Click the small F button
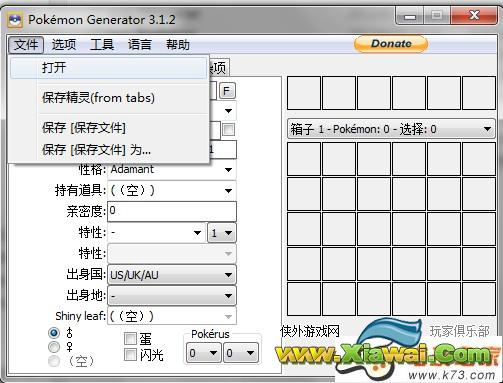The image size is (503, 383). [227, 91]
